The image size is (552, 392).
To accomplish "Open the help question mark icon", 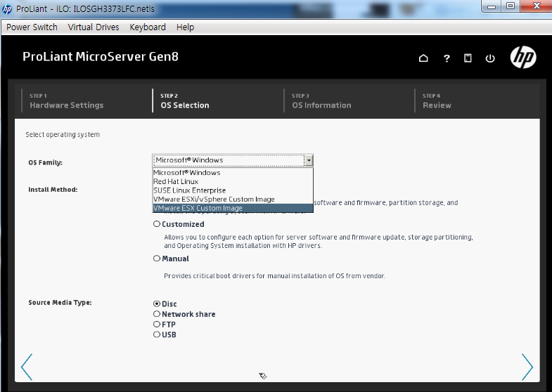I will tap(447, 58).
